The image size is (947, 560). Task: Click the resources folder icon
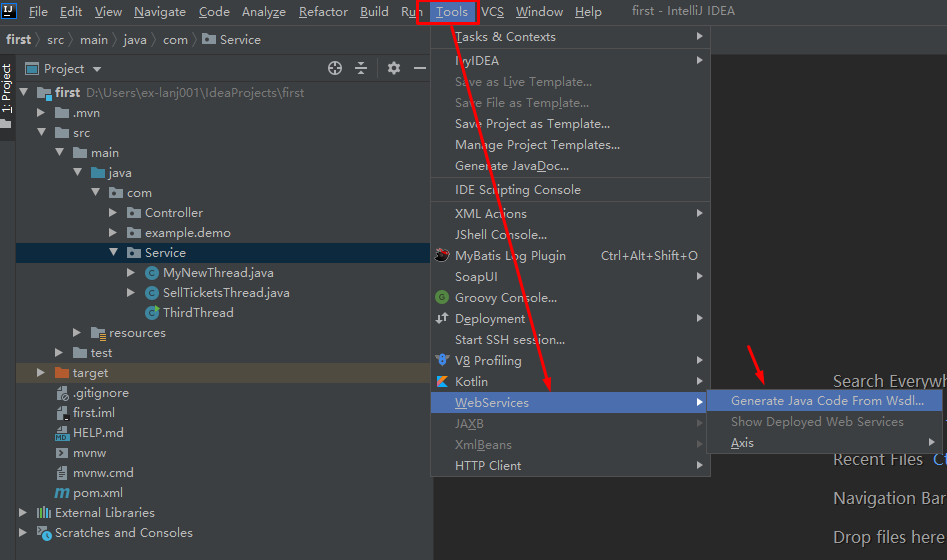click(98, 333)
